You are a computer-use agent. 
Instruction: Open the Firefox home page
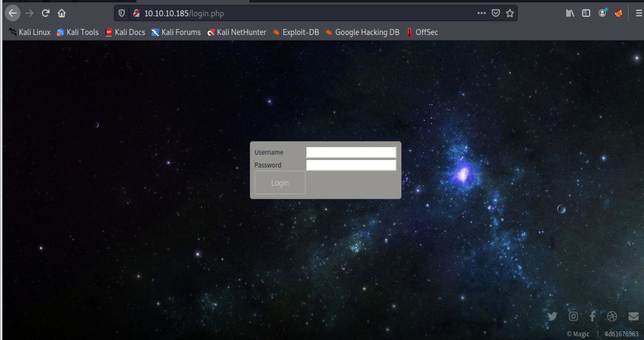(x=62, y=13)
